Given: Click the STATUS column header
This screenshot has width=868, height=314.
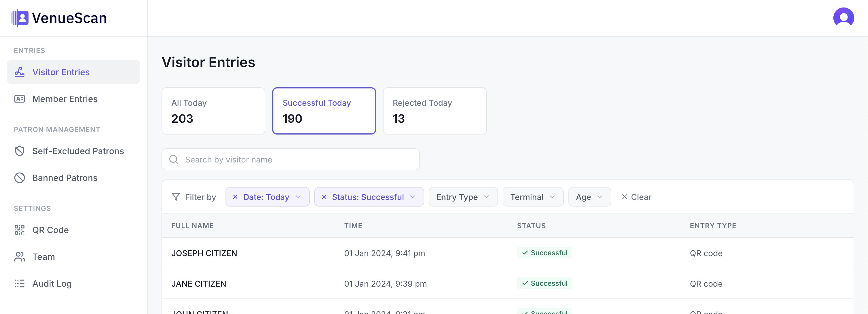Looking at the screenshot, I should (x=531, y=226).
